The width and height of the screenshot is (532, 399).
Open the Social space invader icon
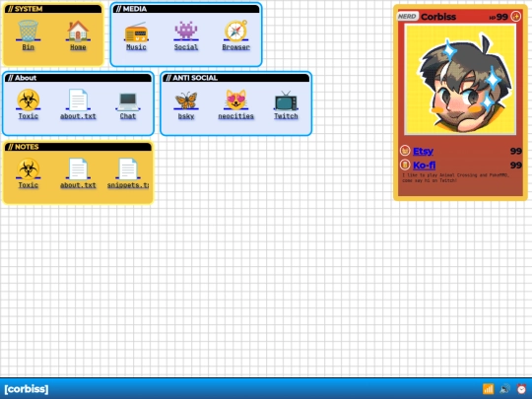click(186, 31)
